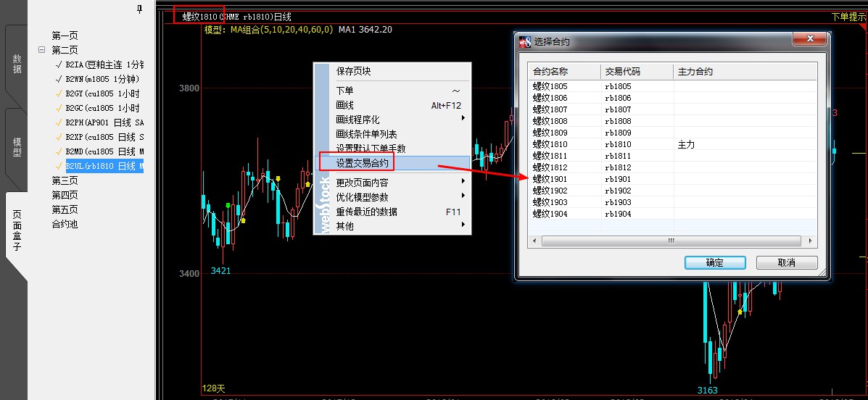
Task: Select contract 螺纹1807 in the list
Action: [550, 109]
